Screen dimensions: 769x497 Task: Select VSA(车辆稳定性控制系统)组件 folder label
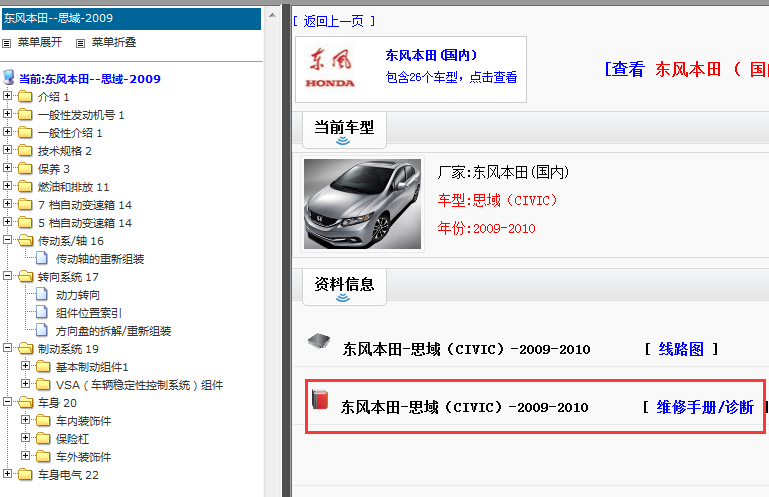coord(139,385)
